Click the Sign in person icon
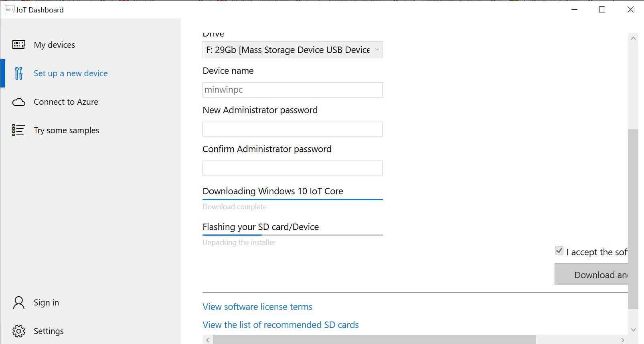 pyautogui.click(x=19, y=303)
